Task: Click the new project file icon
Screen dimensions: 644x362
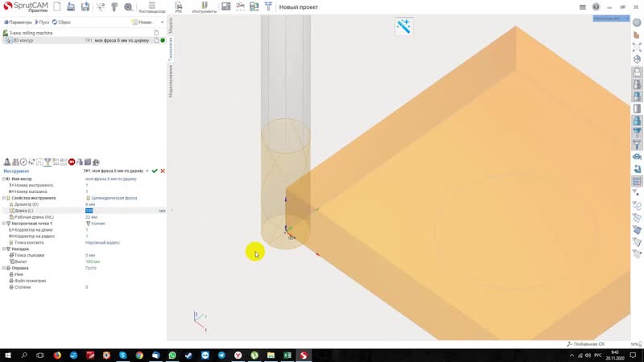Action: tap(58, 6)
